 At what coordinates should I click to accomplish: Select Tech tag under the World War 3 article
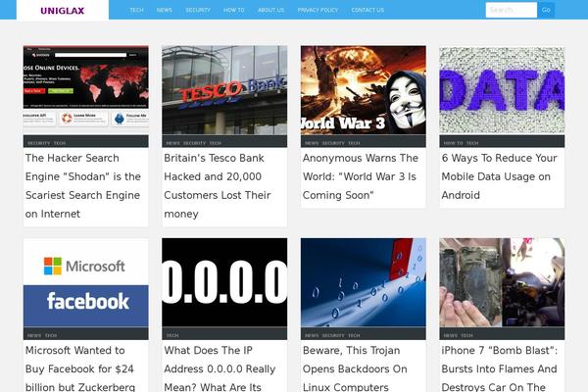354,143
